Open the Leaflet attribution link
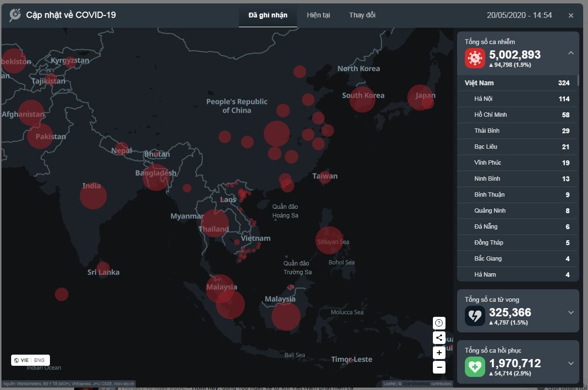588x390 pixels. click(x=390, y=384)
